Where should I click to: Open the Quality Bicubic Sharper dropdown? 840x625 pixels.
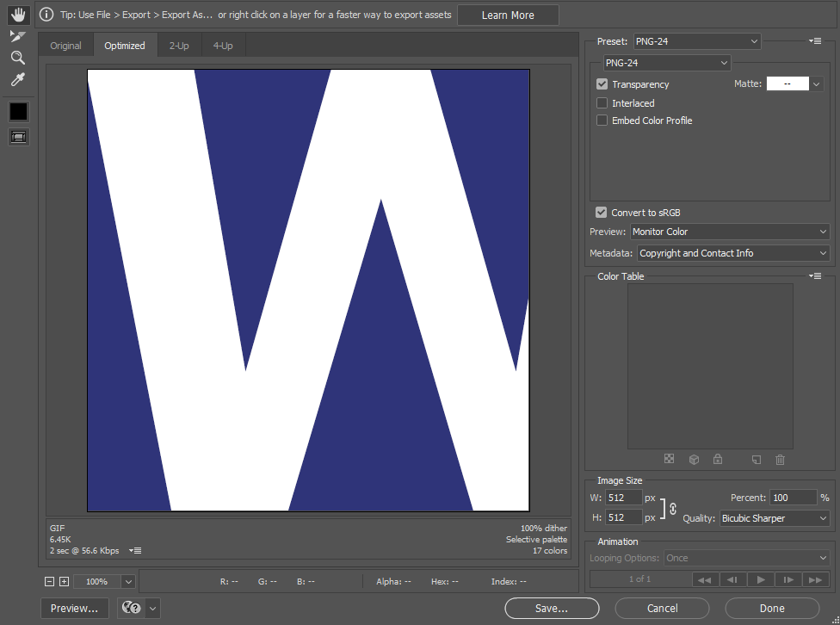(x=774, y=518)
